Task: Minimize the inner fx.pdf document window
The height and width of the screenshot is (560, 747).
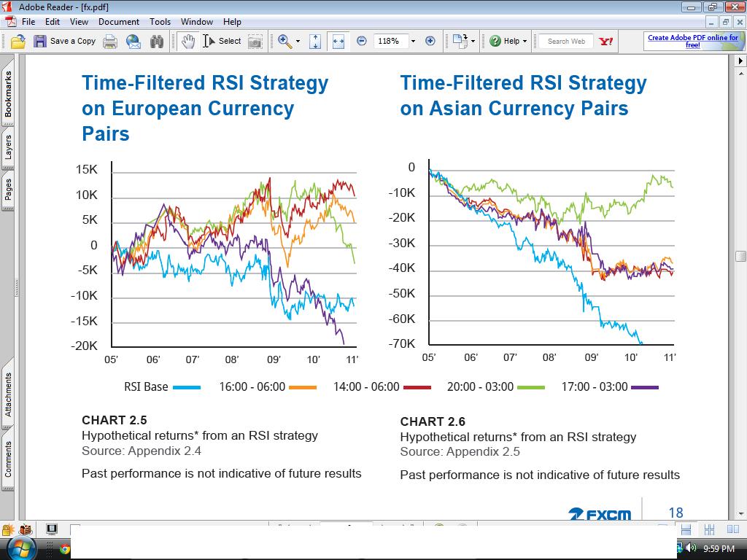Action: point(712,22)
